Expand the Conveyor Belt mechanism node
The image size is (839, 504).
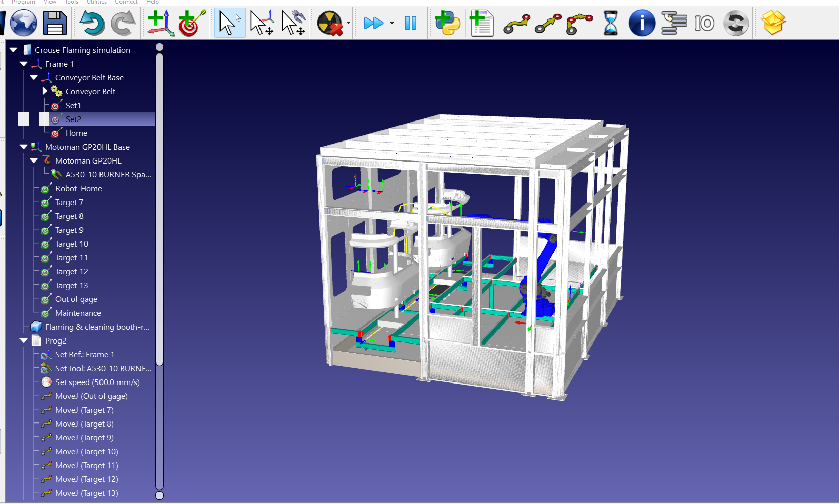[x=45, y=91]
